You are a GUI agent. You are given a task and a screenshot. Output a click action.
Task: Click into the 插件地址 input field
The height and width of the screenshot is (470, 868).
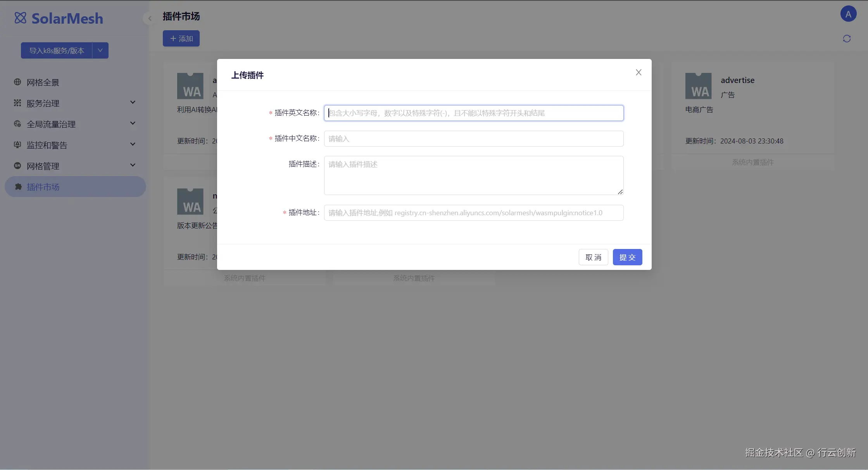[x=473, y=213]
